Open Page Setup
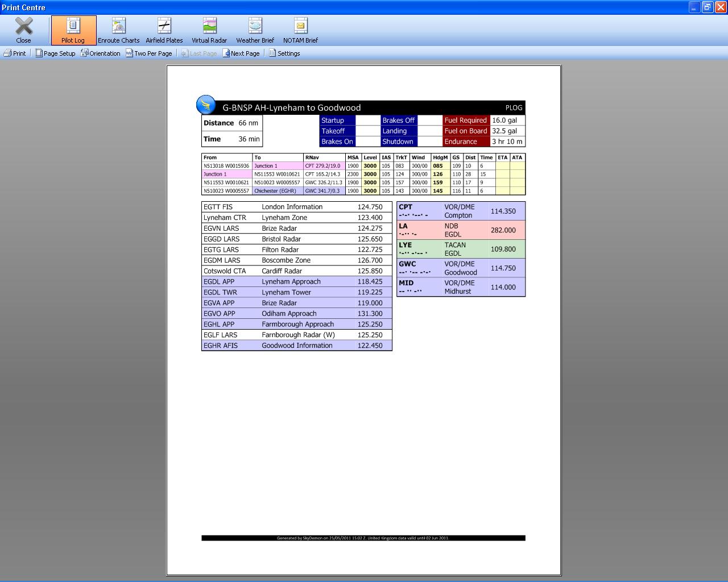Viewport: 728px width, 582px height. coord(55,53)
